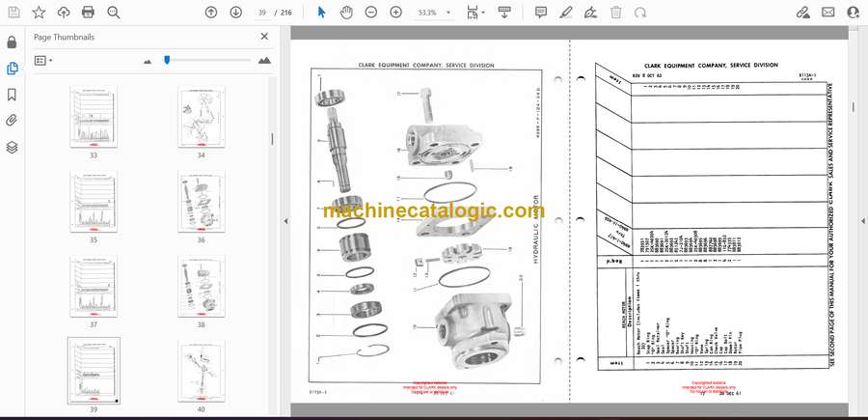Choose the Selection arrow tool
The height and width of the screenshot is (420, 868).
point(321,13)
